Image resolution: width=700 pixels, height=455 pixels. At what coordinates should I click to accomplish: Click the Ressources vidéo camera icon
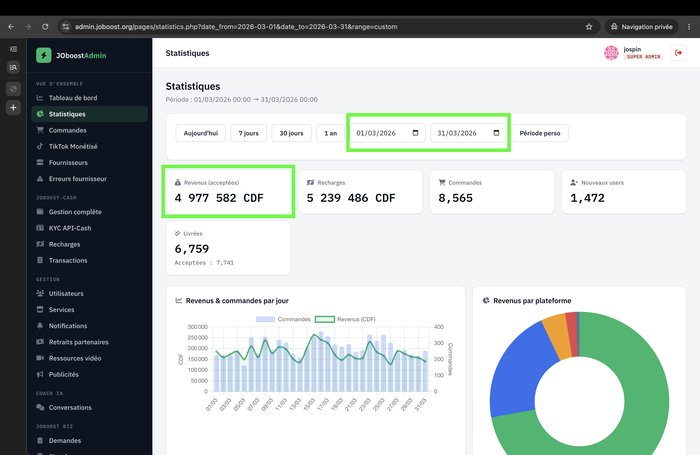tap(40, 358)
